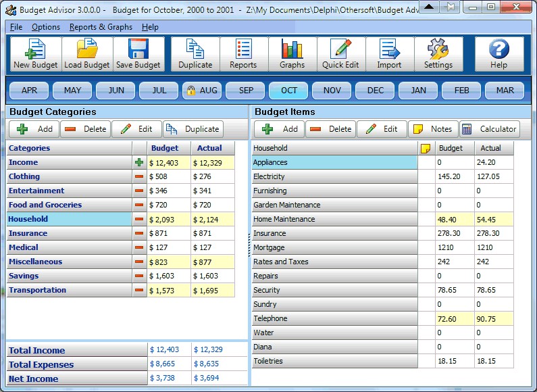Click the Appliances actual value 24.20
The width and height of the screenshot is (537, 392).
pyautogui.click(x=494, y=162)
